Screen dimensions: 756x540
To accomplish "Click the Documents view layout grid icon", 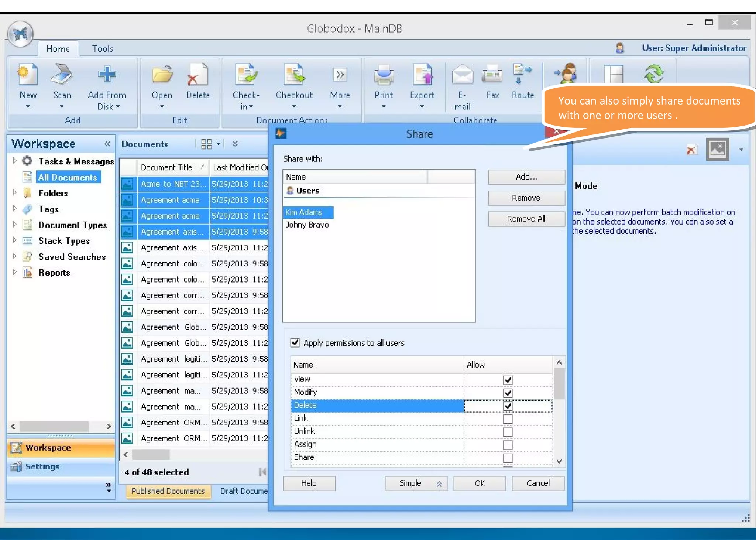I will coord(206,144).
